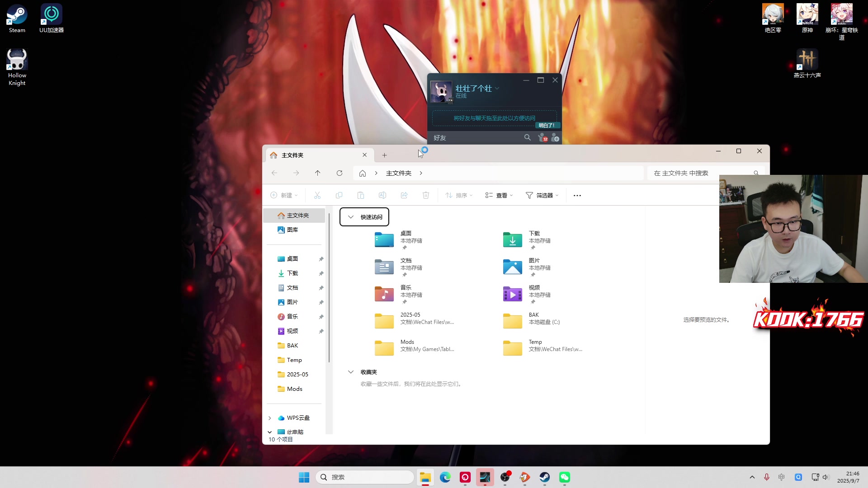Click the Paste toolbar icon

tap(361, 195)
